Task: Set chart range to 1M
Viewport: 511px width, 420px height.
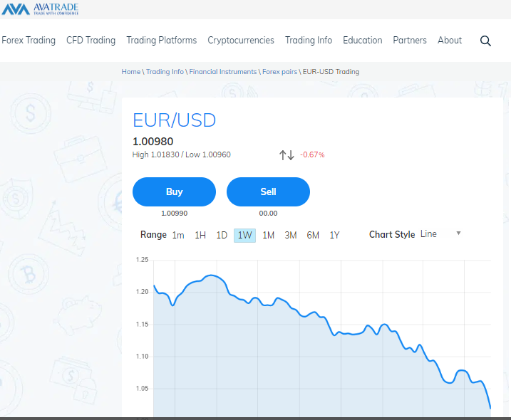Action: pos(268,235)
